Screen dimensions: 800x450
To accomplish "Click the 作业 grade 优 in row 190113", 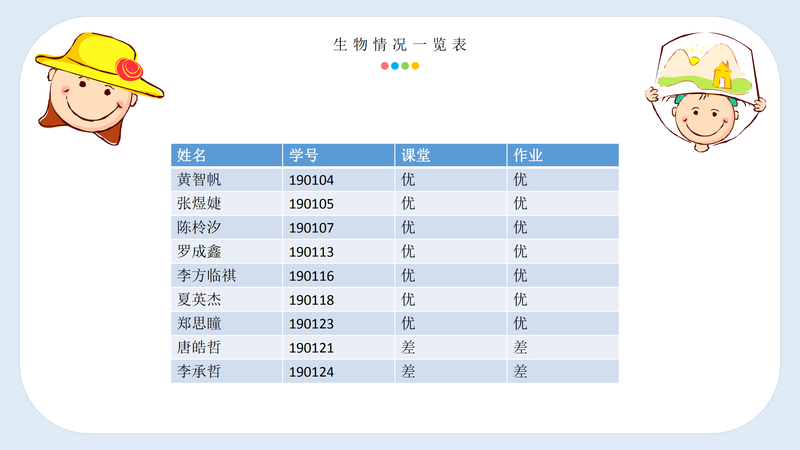I will tap(520, 252).
